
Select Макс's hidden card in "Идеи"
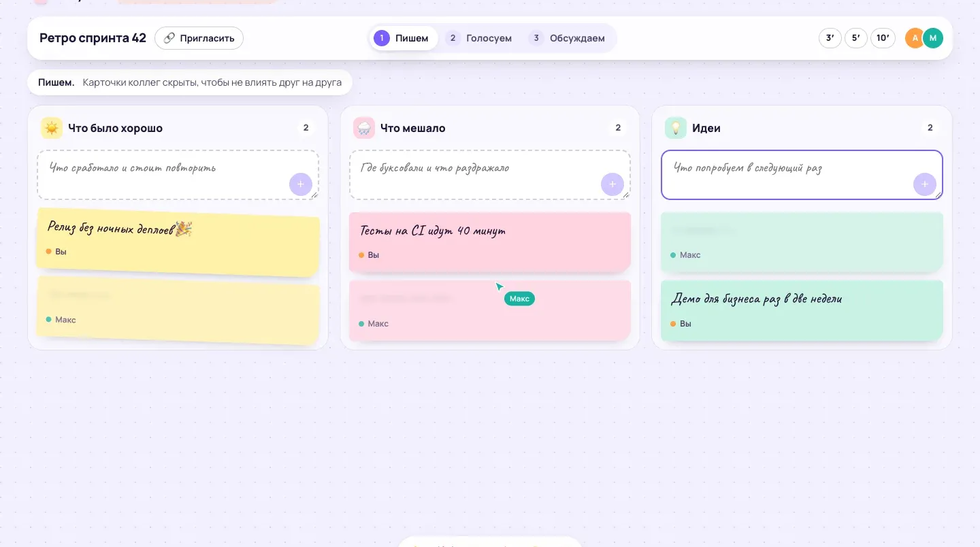coord(802,242)
